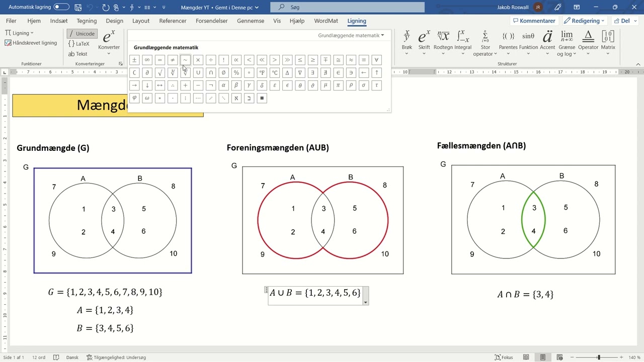Viewport: 644px width, 362px height.
Task: Switch to Print Layout view icon
Action: tap(542, 357)
